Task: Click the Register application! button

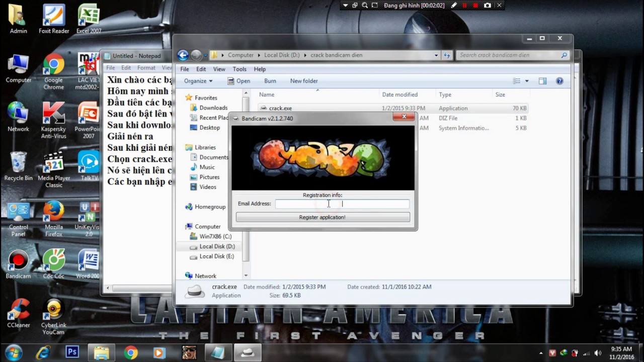Action: 323,217
